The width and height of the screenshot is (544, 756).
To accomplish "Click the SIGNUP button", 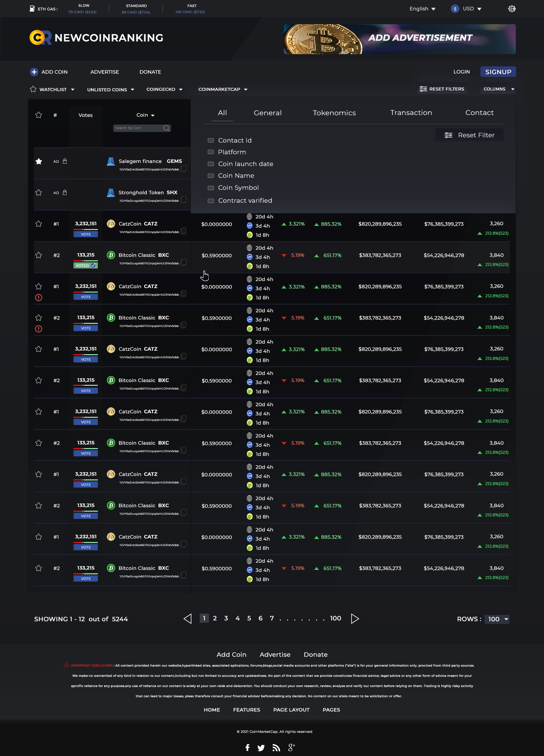I will [x=498, y=72].
